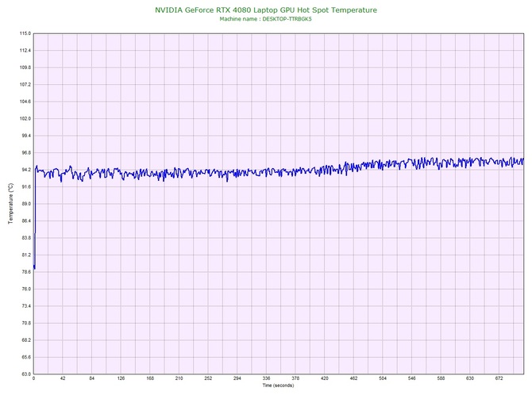532x399 pixels.
Task: Click the 65.6 temperature axis label
Action: click(26, 357)
